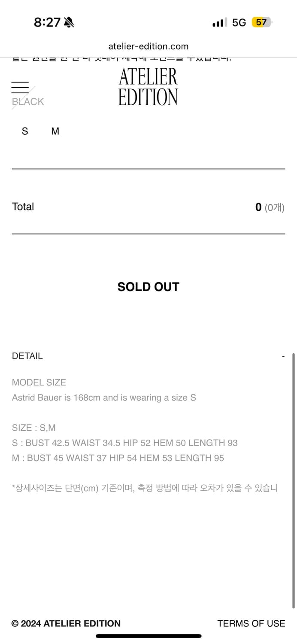This screenshot has height=644, width=297.
Task: Click the Total quantity value 0
Action: coord(258,207)
